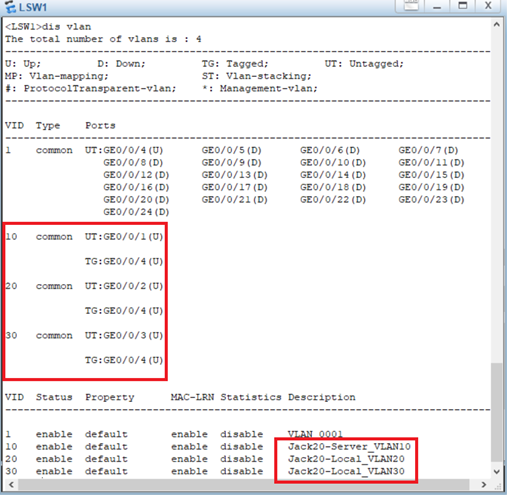Click '#: ProtocolTransparent-vlan;' text
The width and height of the screenshot is (507, 495).
point(91,88)
